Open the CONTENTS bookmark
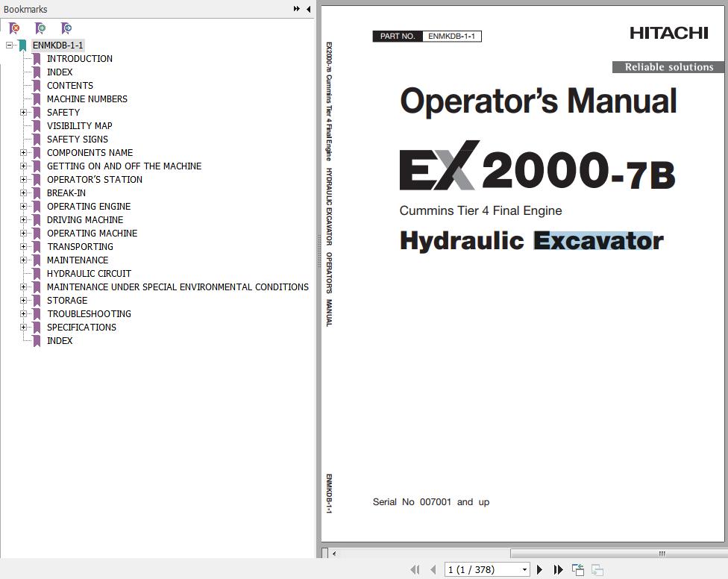The height and width of the screenshot is (579, 728). [x=69, y=86]
